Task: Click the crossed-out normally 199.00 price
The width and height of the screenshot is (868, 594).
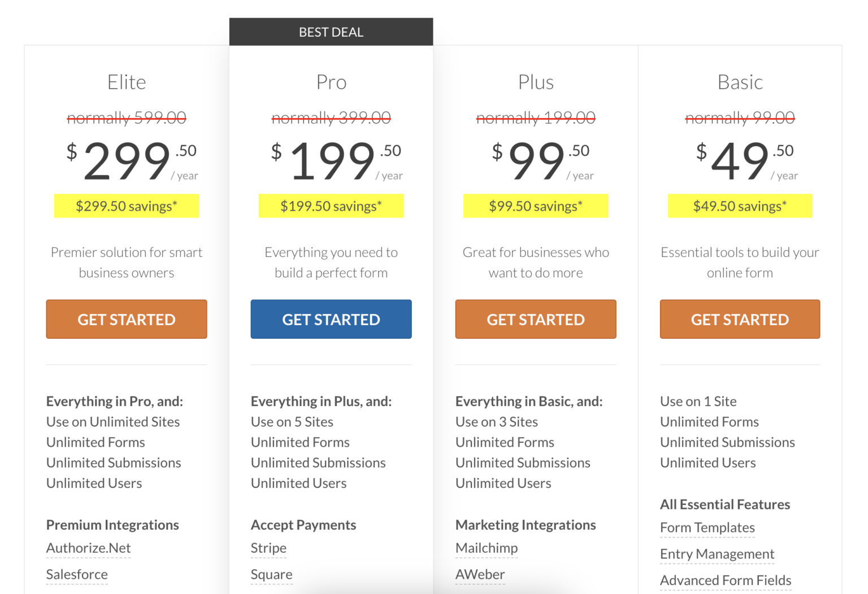Action: pyautogui.click(x=535, y=117)
